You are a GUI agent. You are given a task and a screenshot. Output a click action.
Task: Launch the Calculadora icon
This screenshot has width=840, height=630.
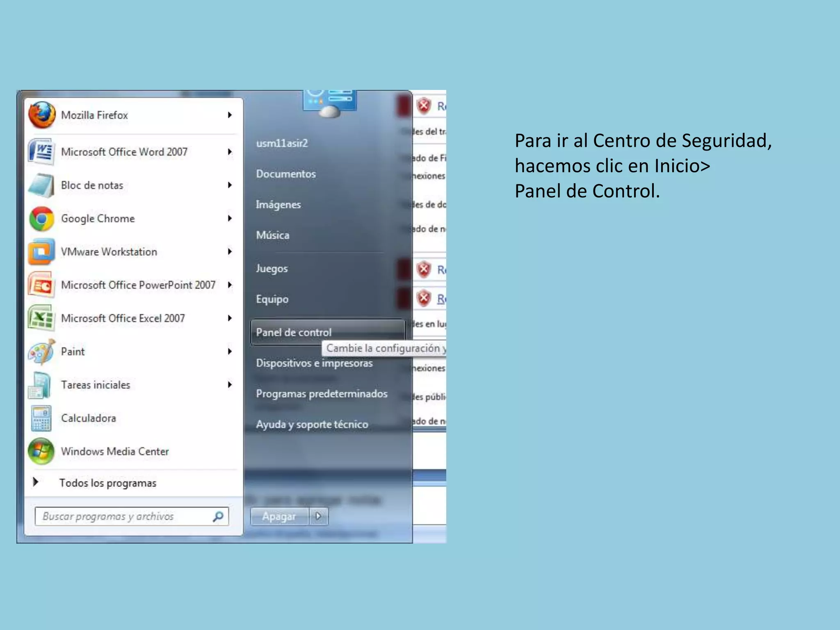(41, 418)
